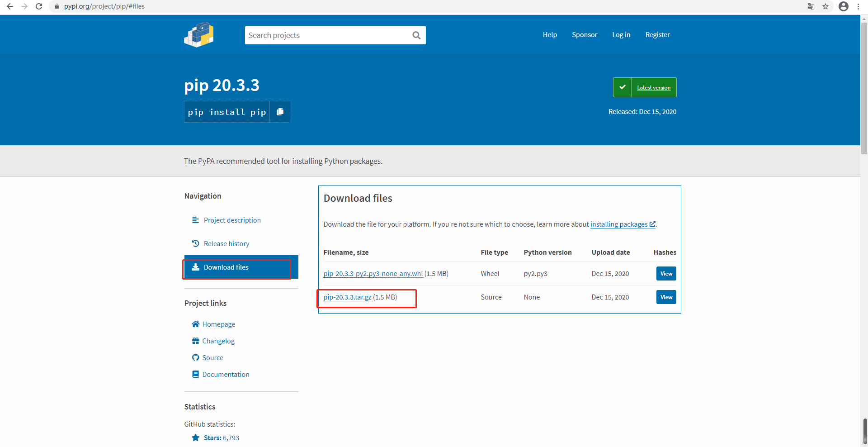
Task: Click the browser forward arrow
Action: [24, 6]
